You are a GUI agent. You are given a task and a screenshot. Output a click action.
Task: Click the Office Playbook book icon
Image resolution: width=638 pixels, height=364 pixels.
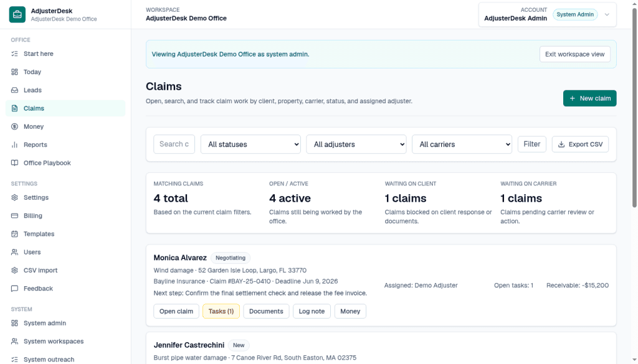[15, 163]
